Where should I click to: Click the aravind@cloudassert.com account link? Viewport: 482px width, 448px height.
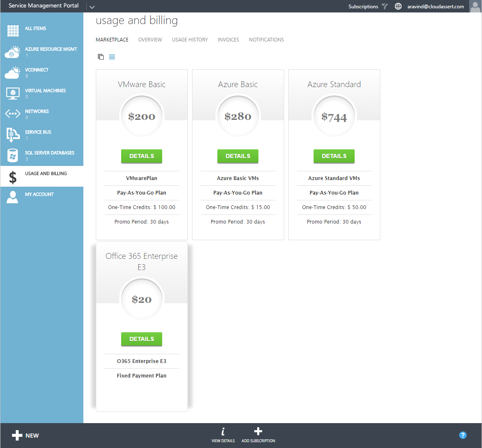click(x=436, y=7)
